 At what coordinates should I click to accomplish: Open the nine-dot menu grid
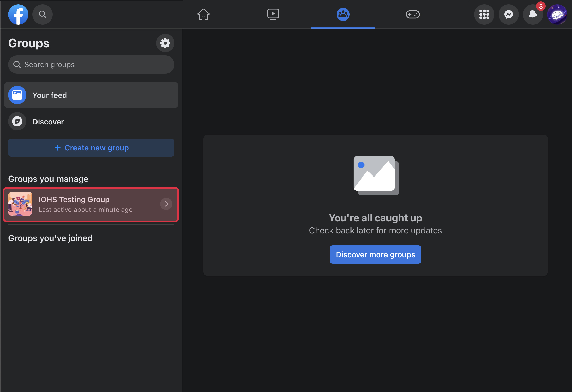click(484, 14)
